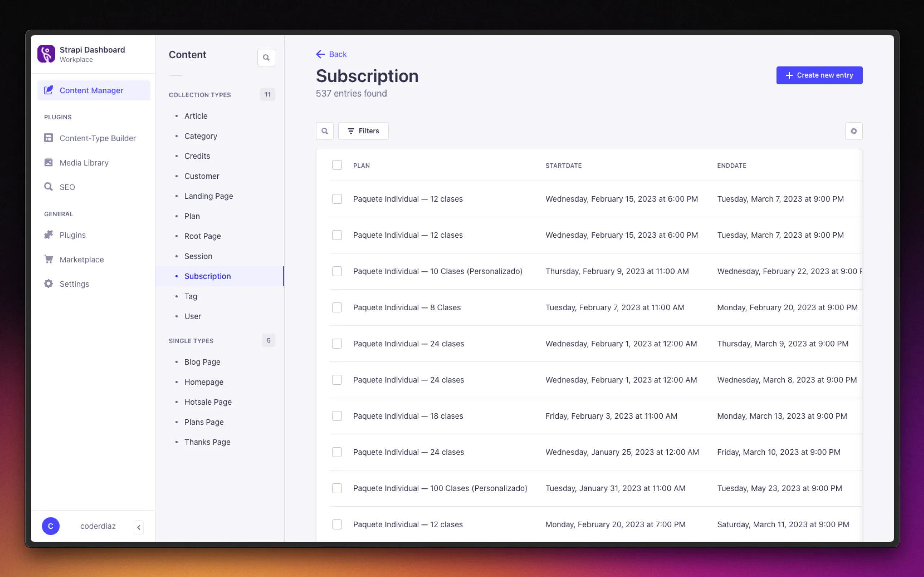
Task: Open Settings using the gear icon
Action: point(48,283)
